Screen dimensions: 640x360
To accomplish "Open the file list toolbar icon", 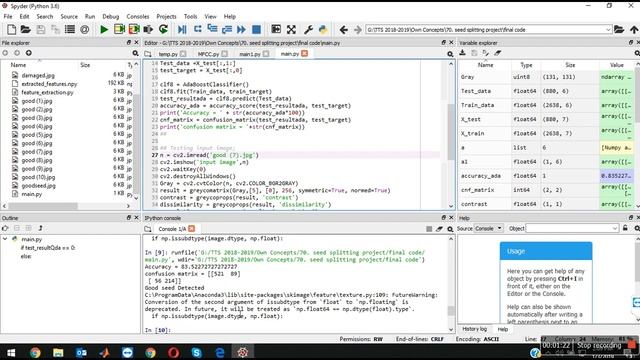I will tap(70, 29).
